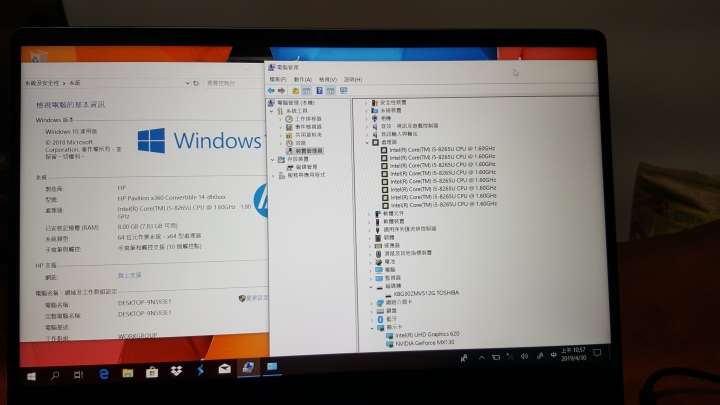Viewport: 720px width, 405px height.
Task: Open the address bar dropdown in System window
Action: 187,83
